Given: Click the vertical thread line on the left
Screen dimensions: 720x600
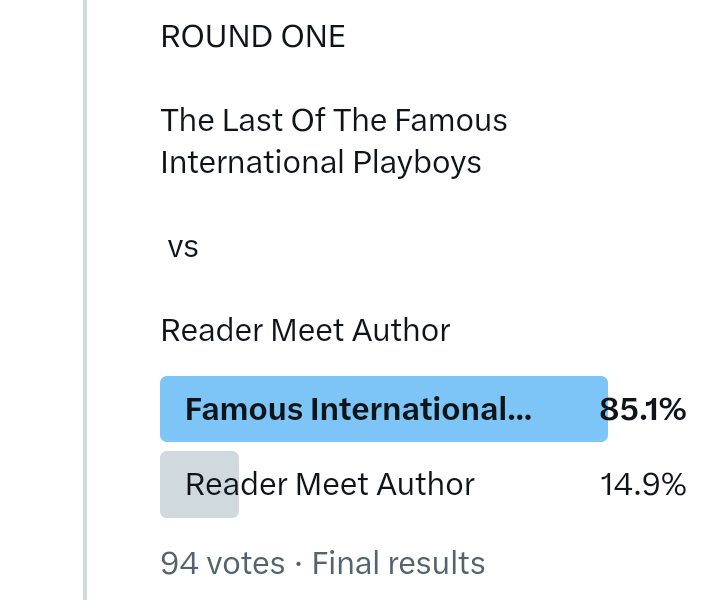Looking at the screenshot, I should tap(85, 300).
